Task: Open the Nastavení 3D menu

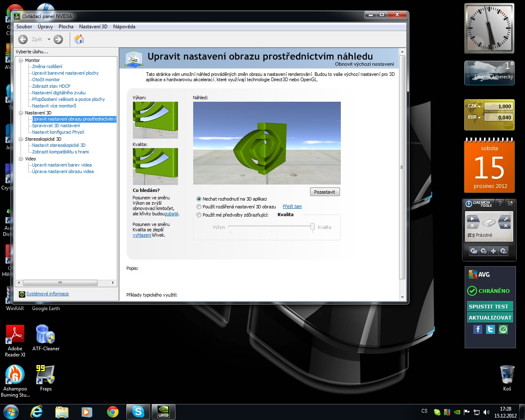Action: click(x=93, y=27)
